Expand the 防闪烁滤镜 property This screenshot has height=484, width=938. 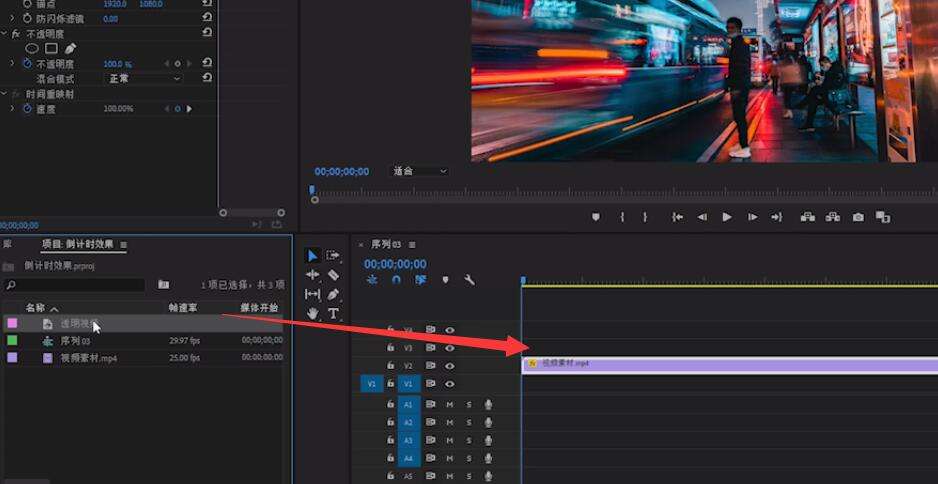[x=12, y=19]
